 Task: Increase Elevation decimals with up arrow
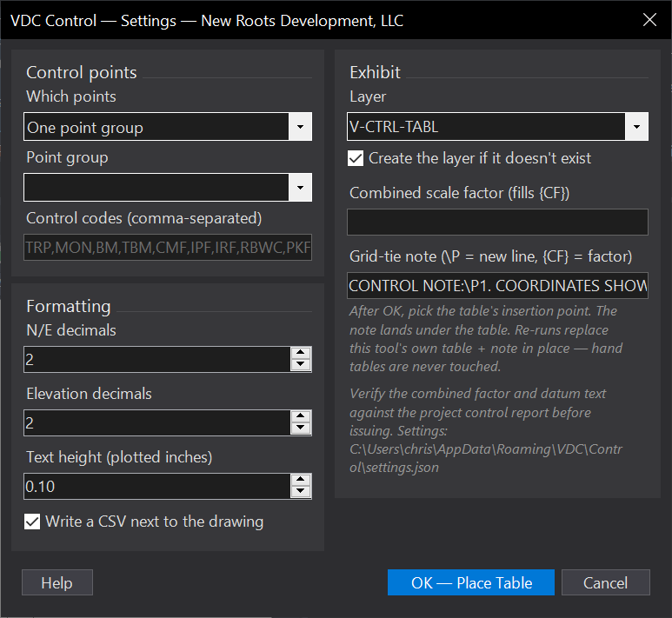[301, 416]
